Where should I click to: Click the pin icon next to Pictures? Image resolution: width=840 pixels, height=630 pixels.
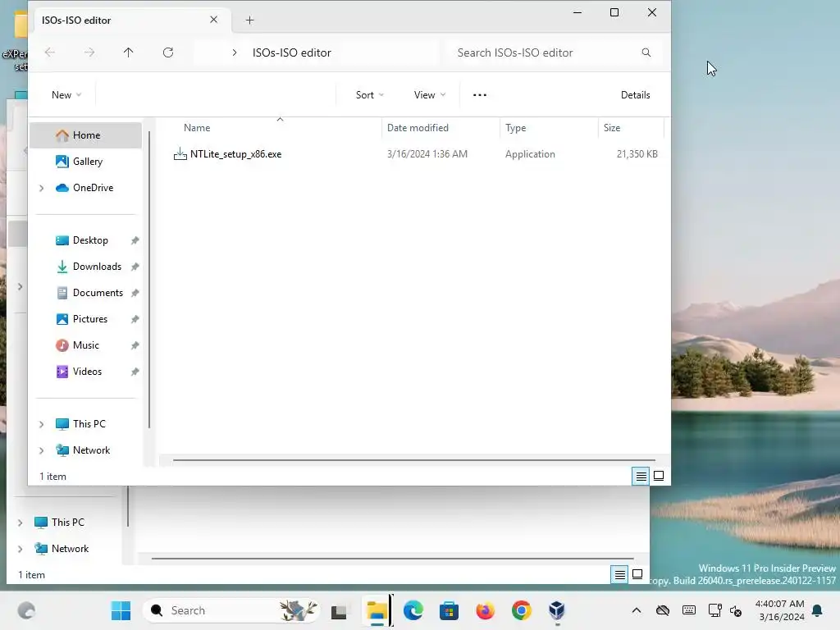(x=135, y=319)
